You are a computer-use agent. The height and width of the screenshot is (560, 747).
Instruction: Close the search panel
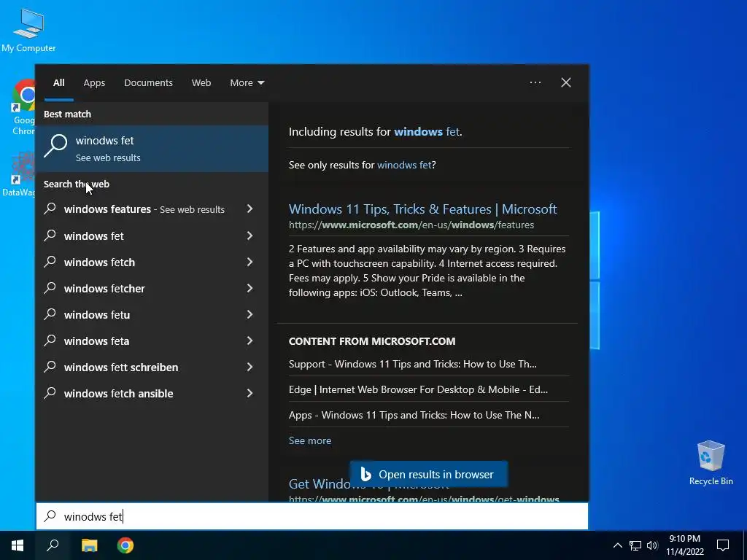pyautogui.click(x=566, y=82)
